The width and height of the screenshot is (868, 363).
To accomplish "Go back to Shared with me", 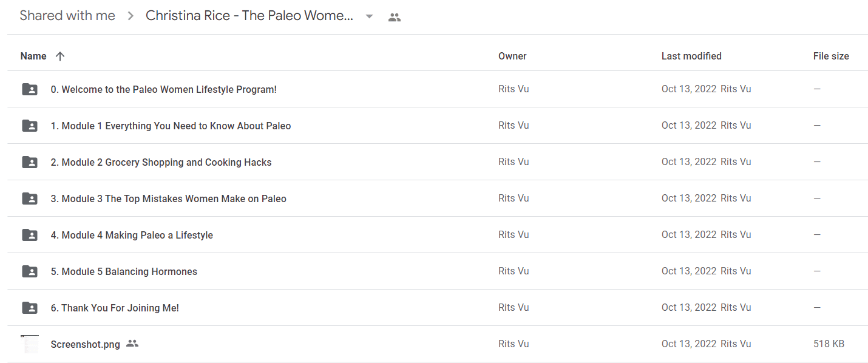I will 67,16.
